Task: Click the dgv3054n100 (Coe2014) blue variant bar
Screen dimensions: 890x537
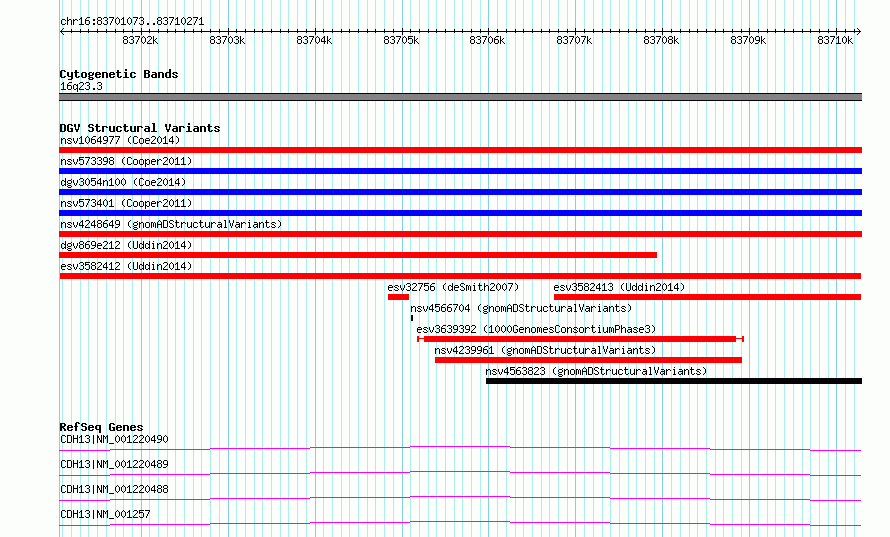Action: point(460,192)
